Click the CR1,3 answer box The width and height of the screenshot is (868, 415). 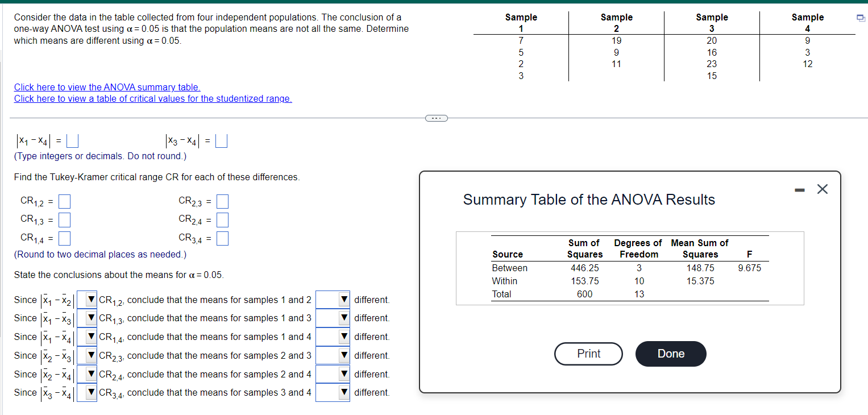click(x=64, y=219)
